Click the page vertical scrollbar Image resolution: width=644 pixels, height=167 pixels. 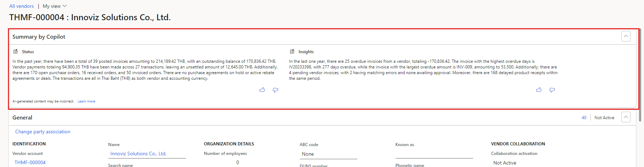[x=640, y=74]
